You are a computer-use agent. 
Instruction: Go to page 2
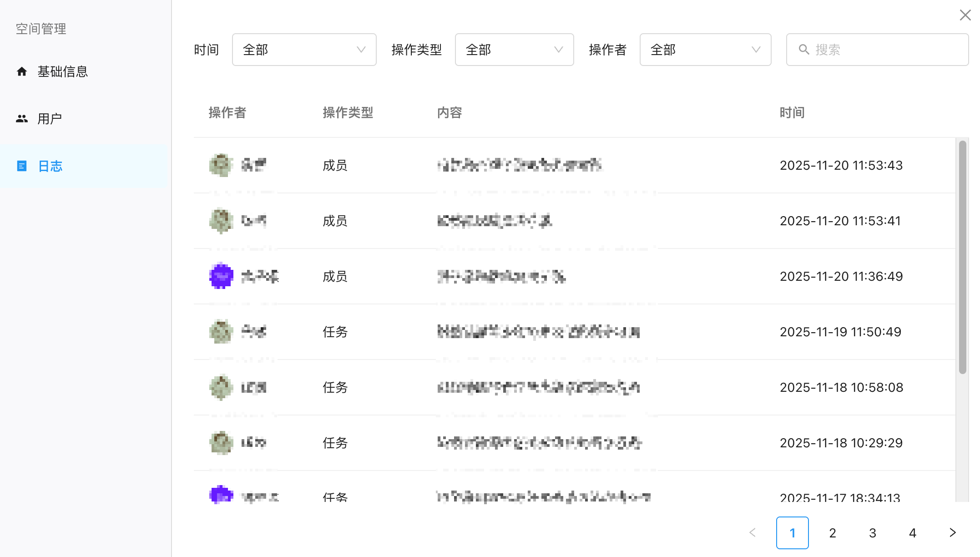point(832,533)
